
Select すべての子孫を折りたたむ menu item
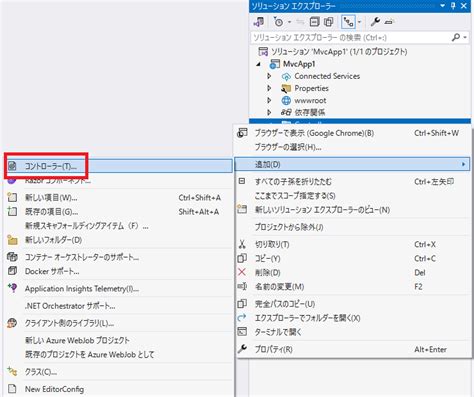coord(352,182)
